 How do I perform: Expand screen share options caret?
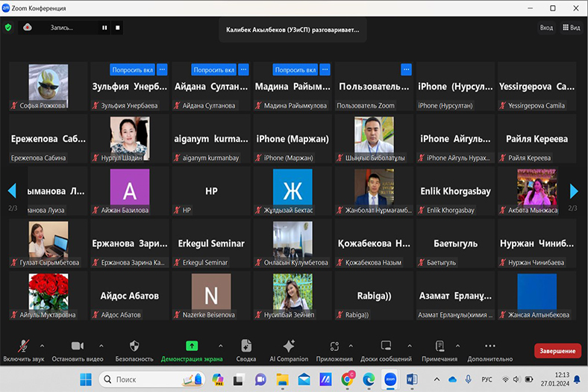tap(220, 346)
